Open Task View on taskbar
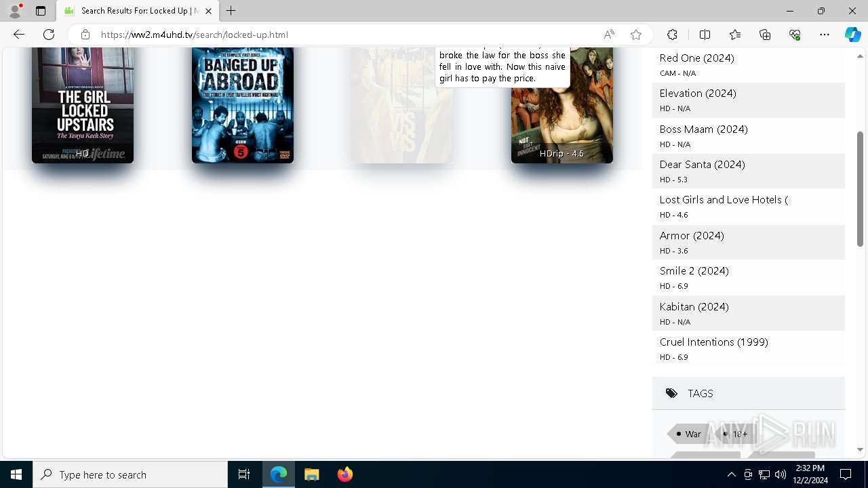The width and height of the screenshot is (868, 488). click(x=244, y=474)
